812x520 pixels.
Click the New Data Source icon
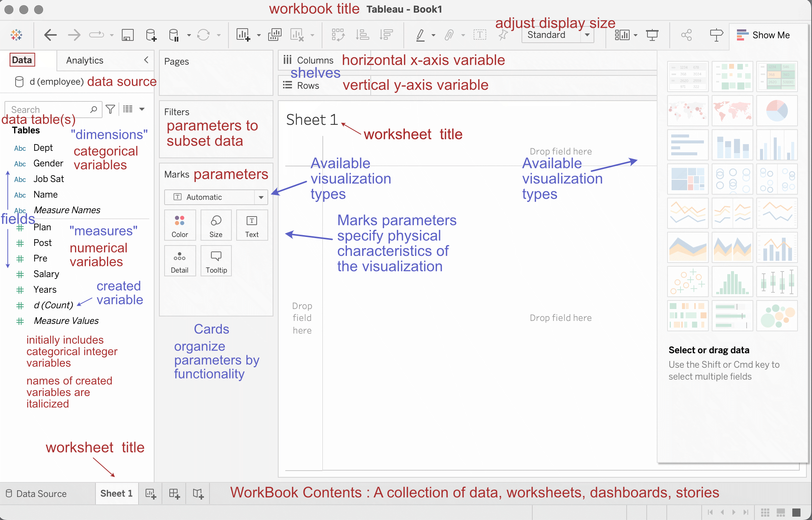(x=151, y=35)
